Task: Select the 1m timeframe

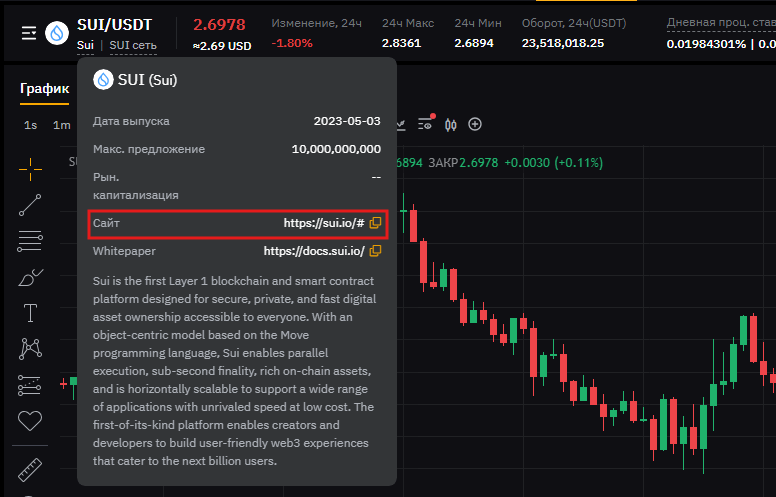Action: (x=62, y=125)
